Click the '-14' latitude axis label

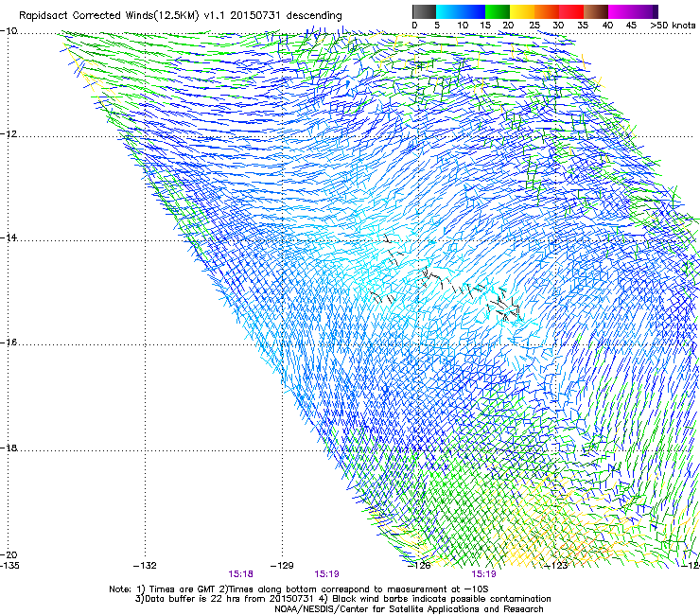pyautogui.click(x=9, y=237)
